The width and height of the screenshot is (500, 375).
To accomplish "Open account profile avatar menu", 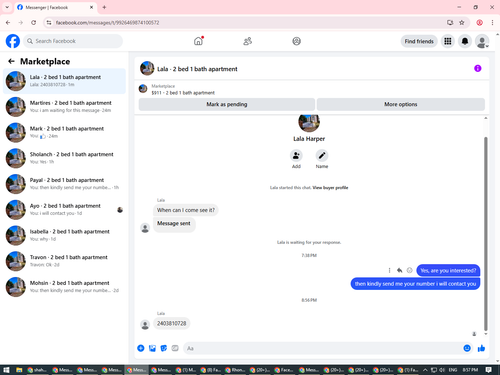I will pos(482,41).
